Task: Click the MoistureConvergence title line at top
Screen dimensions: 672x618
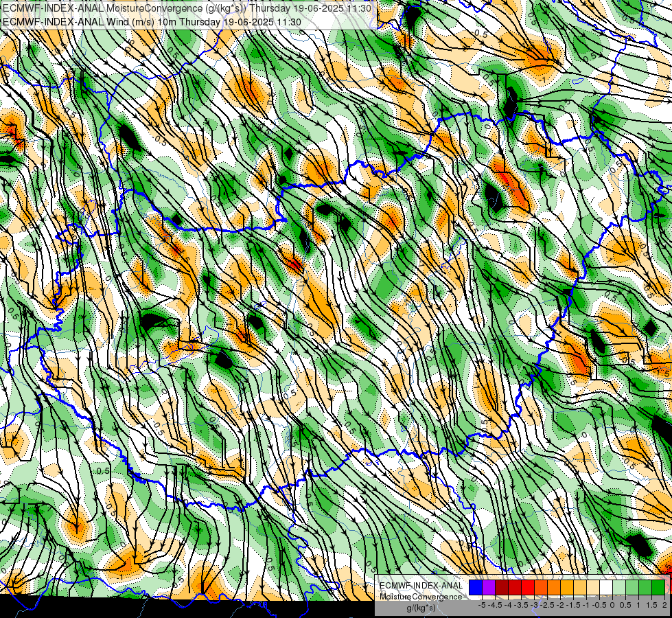Action: (187, 8)
